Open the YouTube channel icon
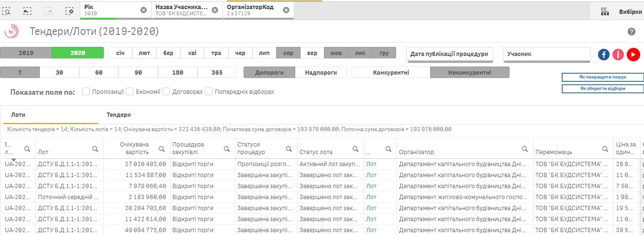Viewport: 644px width, 235px height. tap(633, 55)
